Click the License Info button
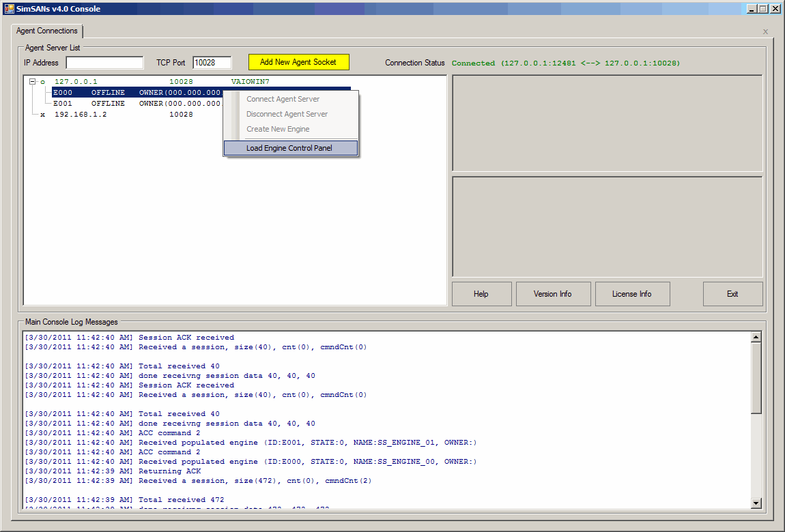This screenshot has height=532, width=785. pos(632,294)
